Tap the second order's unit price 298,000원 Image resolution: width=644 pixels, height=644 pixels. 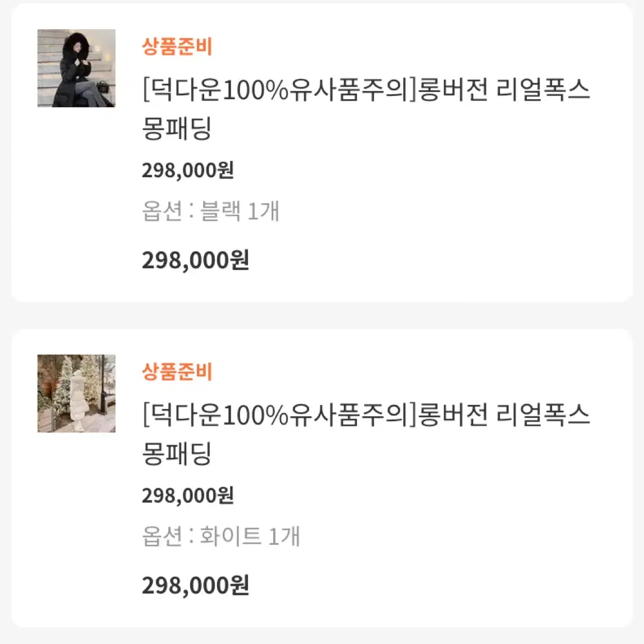(188, 495)
